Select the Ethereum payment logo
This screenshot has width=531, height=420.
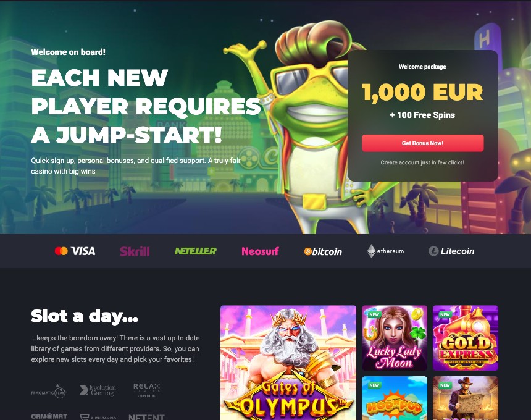[385, 251]
